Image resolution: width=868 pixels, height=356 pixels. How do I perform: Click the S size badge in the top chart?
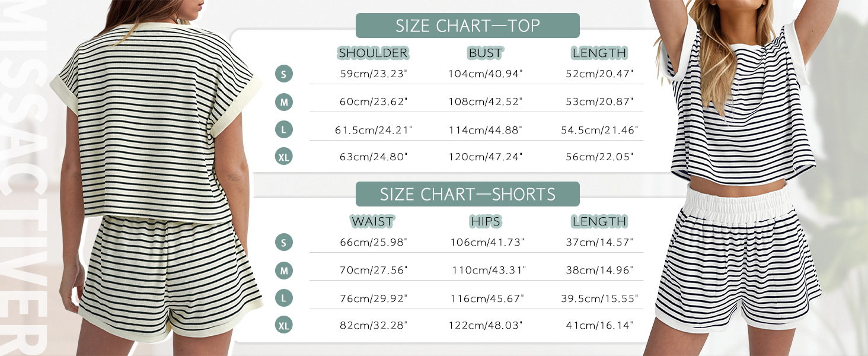point(285,74)
